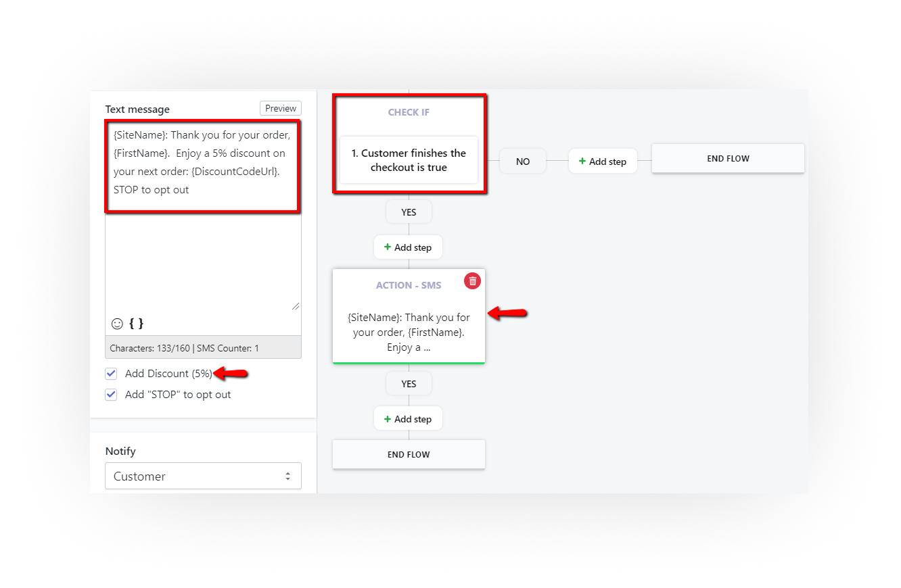The image size is (901, 588).
Task: Delete the SMS action with the trash icon
Action: (472, 280)
